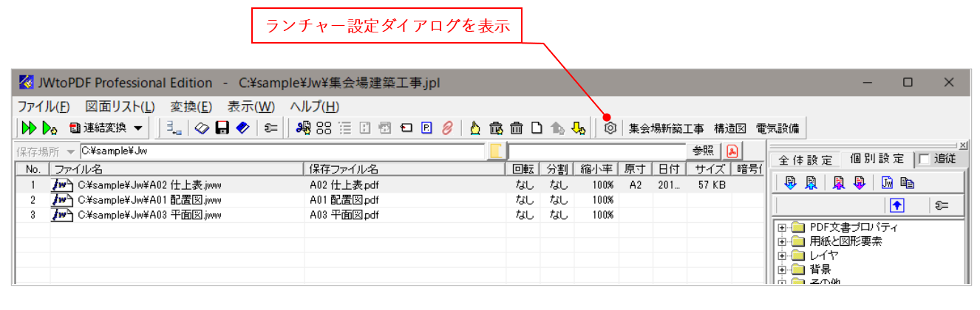Expand the レイヤ tree node
The width and height of the screenshot is (980, 310).
click(782, 255)
